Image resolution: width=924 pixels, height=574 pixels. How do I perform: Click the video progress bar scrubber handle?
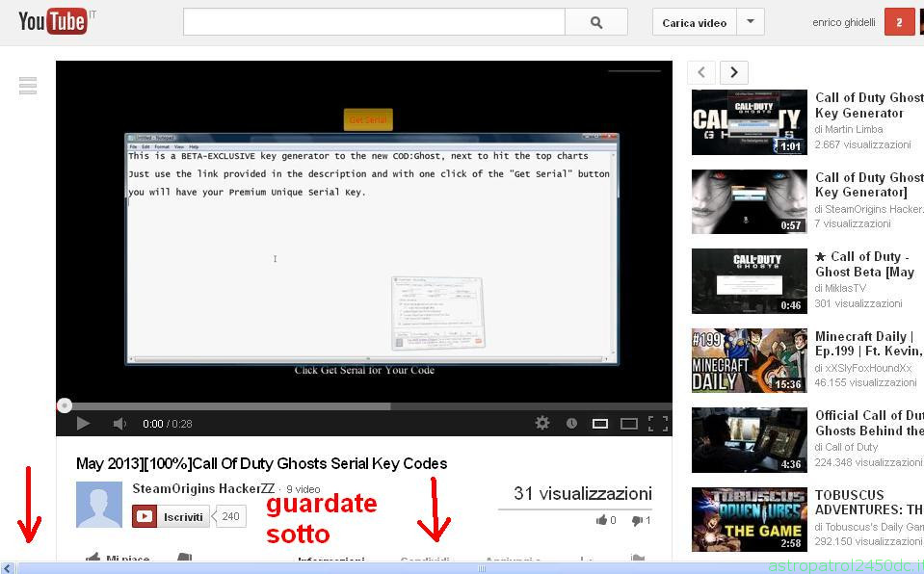pos(65,405)
